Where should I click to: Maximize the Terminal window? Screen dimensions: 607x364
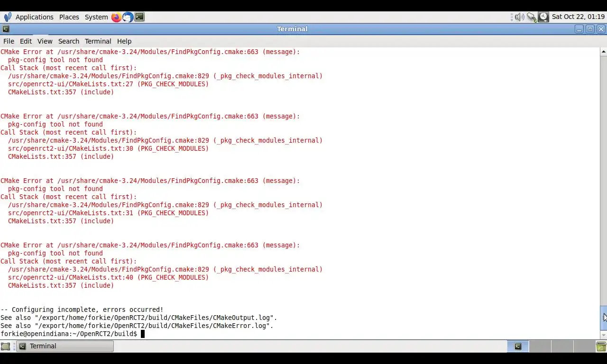[590, 29]
